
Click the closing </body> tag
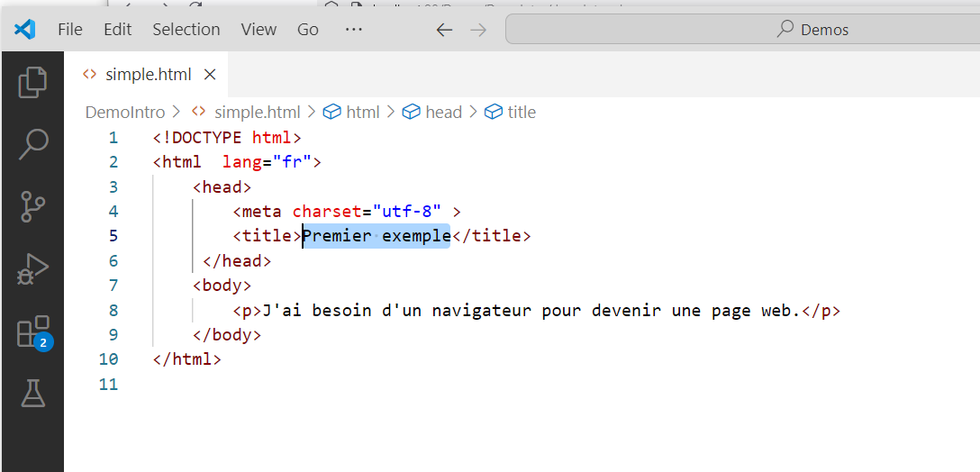click(228, 334)
